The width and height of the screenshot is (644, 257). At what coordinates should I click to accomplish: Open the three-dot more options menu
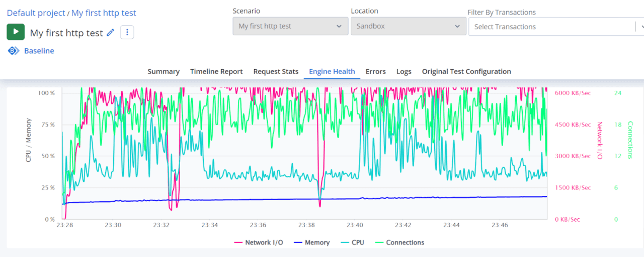click(127, 33)
